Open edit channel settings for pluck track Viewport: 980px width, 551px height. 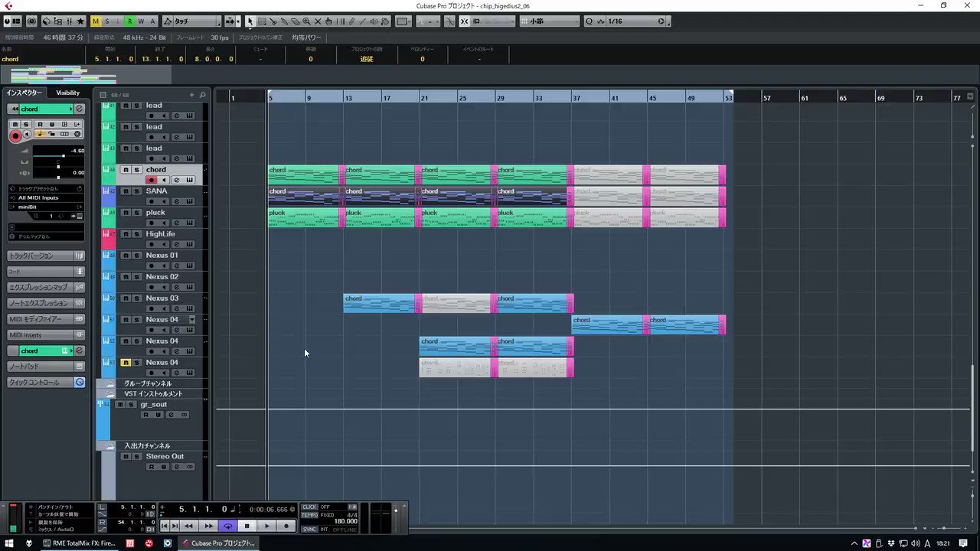coord(176,223)
